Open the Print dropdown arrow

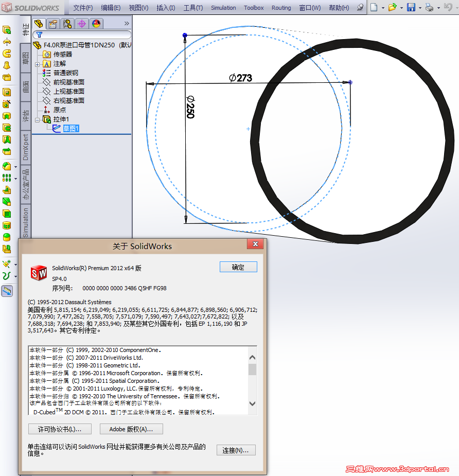point(438,8)
